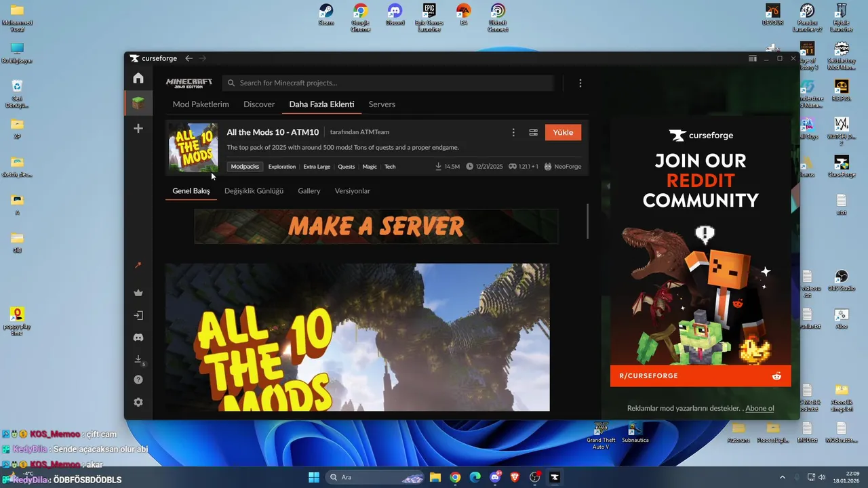868x488 pixels.
Task: Switch to the Mod Paketlerim tab
Action: 201,104
